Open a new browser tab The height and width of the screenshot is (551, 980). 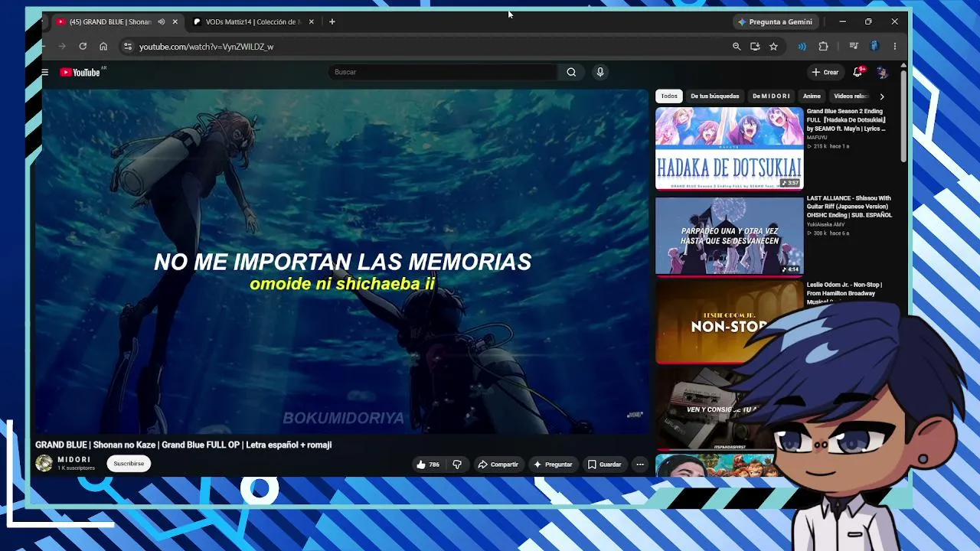pyautogui.click(x=332, y=21)
